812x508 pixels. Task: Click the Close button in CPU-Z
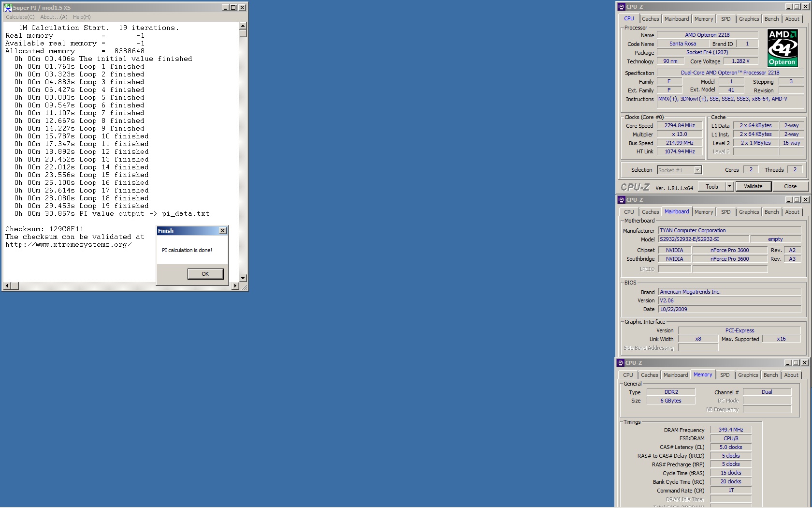(790, 186)
